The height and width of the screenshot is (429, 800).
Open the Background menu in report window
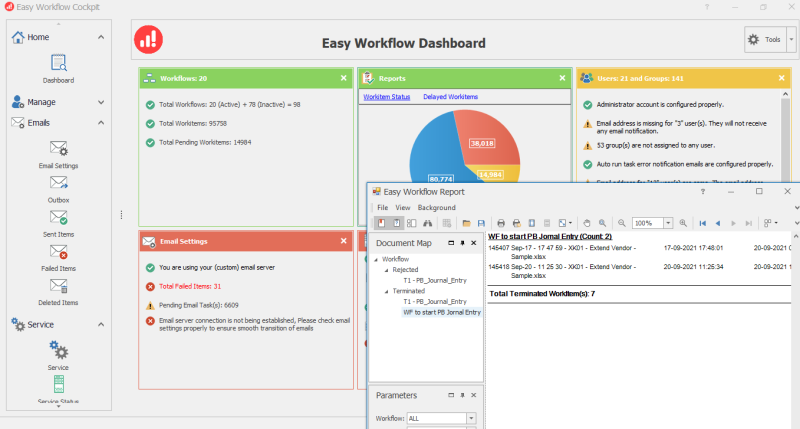[436, 207]
